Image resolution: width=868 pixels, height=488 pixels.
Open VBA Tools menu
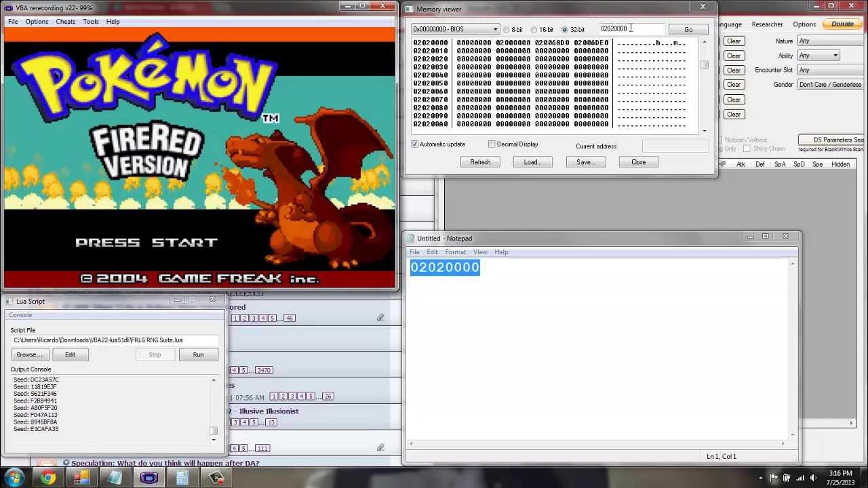[91, 22]
